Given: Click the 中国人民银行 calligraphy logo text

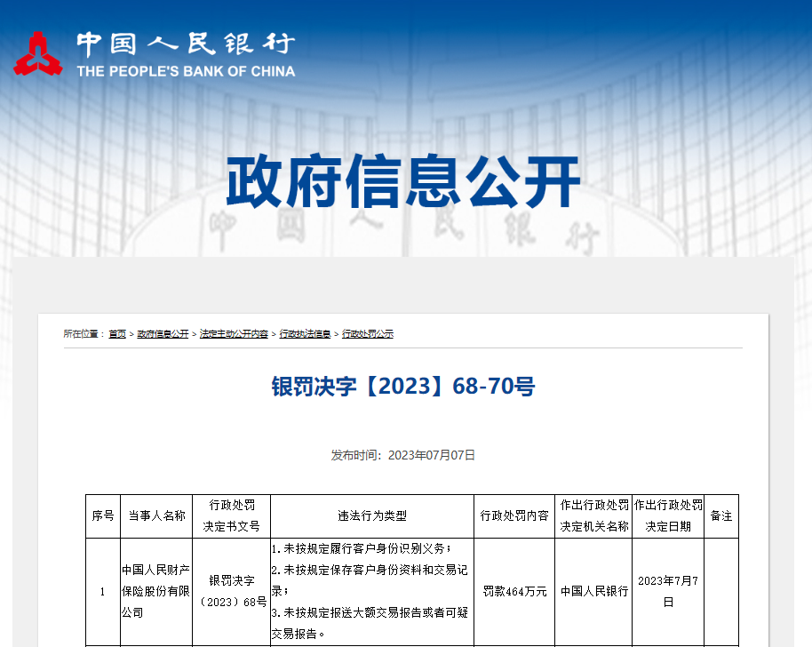Looking at the screenshot, I should (185, 44).
